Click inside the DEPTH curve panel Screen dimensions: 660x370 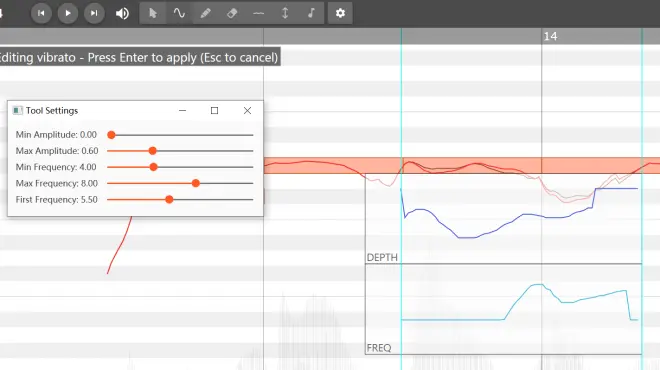pos(503,219)
